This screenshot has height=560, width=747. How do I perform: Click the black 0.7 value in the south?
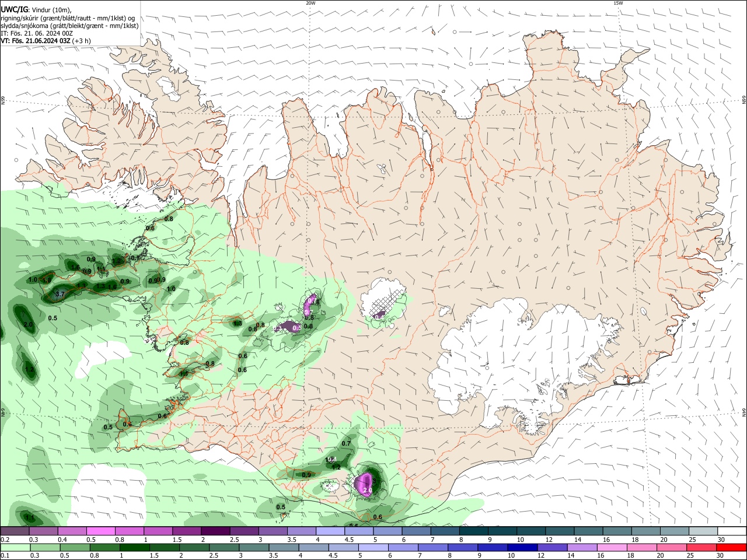pos(346,444)
